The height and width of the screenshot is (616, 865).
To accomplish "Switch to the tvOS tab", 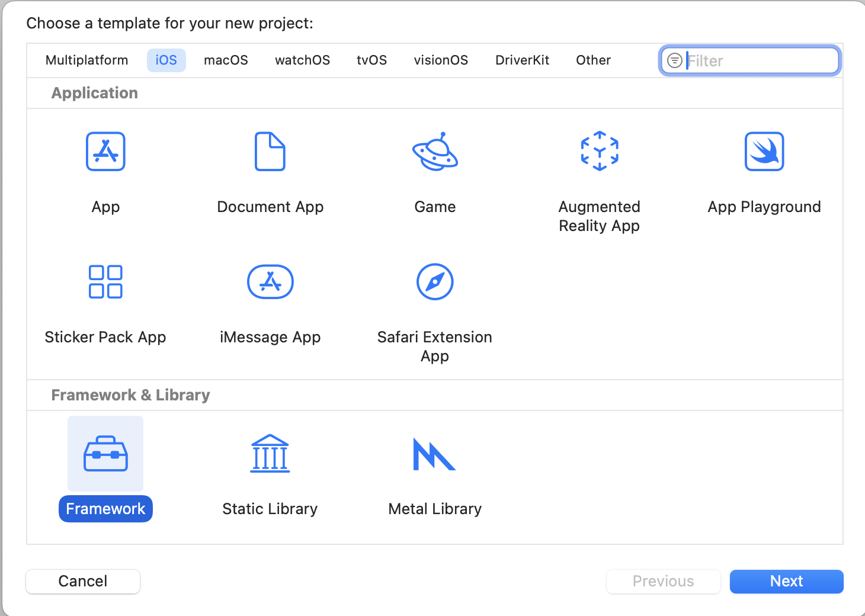I will [x=372, y=60].
